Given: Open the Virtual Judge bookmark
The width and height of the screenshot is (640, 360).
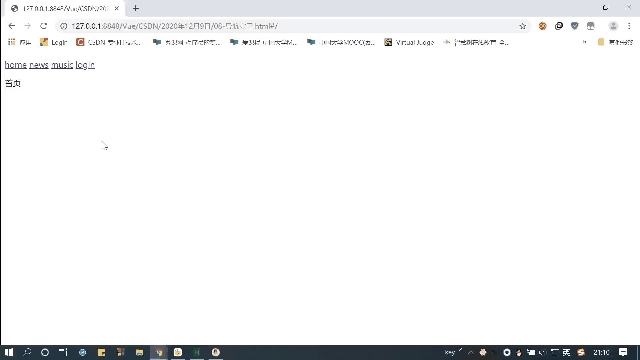Looking at the screenshot, I should (409, 42).
